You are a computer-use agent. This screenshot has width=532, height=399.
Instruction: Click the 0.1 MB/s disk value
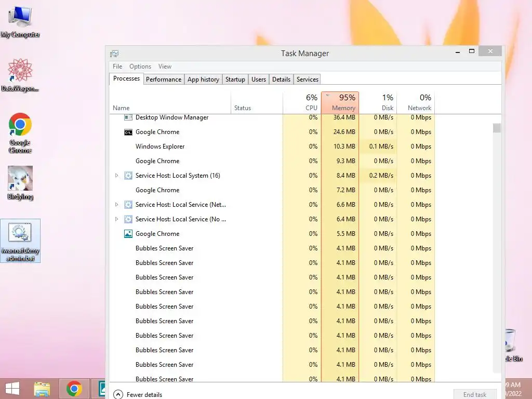[x=381, y=147]
